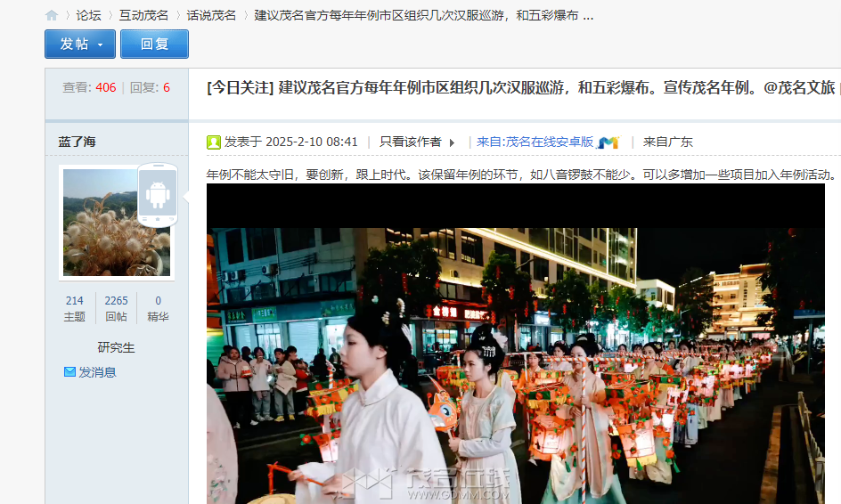Image resolution: width=841 pixels, height=504 pixels.
Task: Click the envelope icon for messaging
Action: (x=69, y=372)
